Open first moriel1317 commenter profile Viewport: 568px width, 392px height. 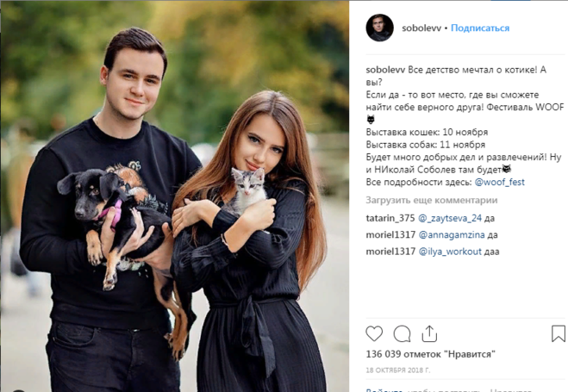390,235
